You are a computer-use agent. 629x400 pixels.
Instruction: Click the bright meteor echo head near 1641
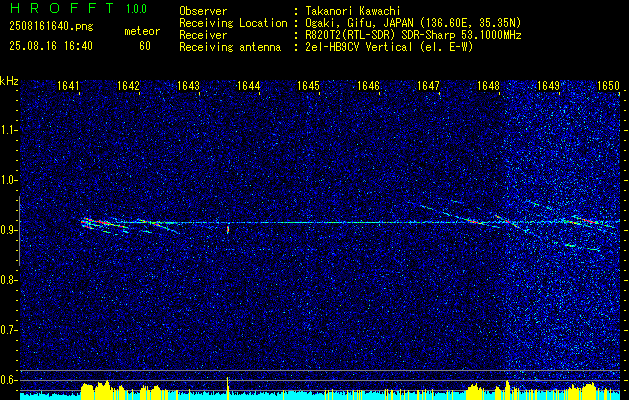[85, 223]
